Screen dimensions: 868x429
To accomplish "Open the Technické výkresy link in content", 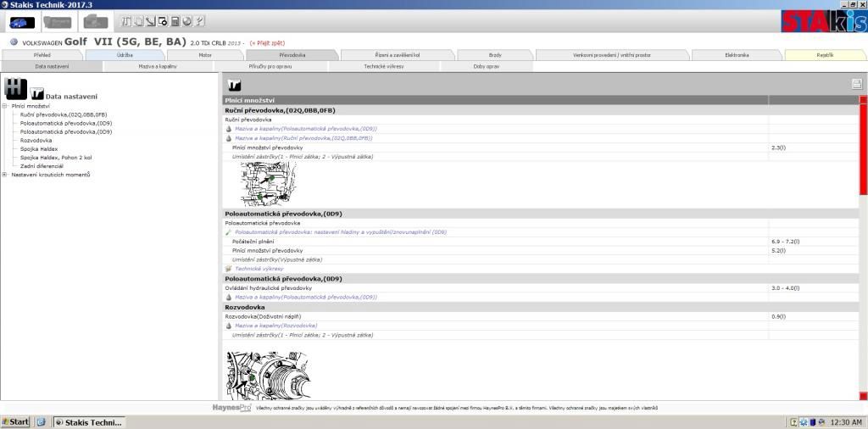I will [259, 269].
